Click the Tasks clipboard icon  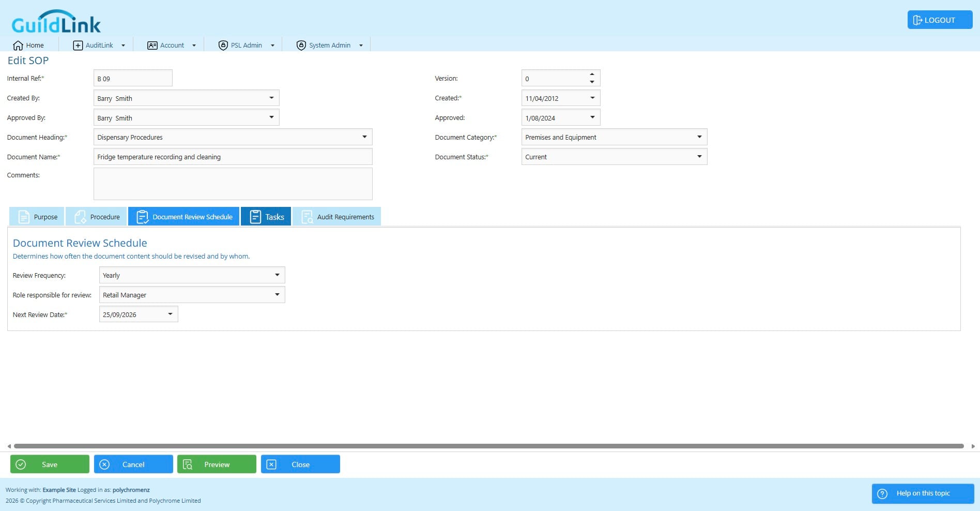tap(255, 217)
